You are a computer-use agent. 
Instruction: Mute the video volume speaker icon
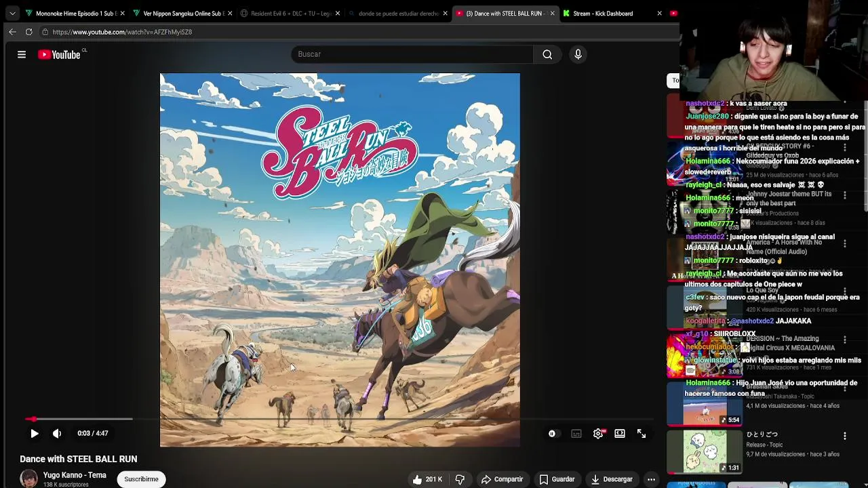tap(57, 433)
